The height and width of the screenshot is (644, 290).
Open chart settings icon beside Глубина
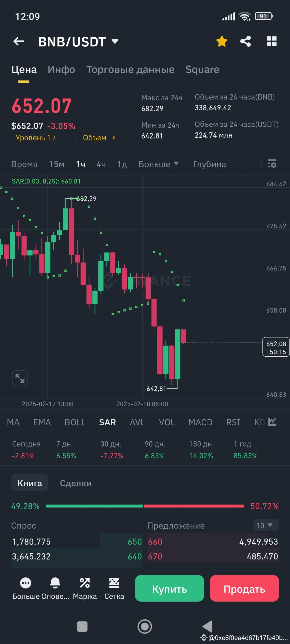271,164
